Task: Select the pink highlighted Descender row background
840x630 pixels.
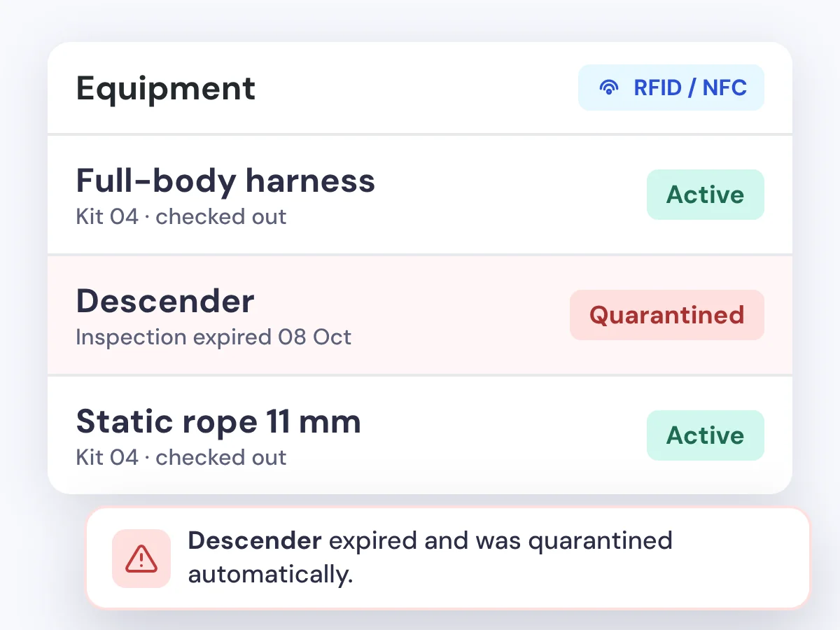Action: click(x=420, y=315)
